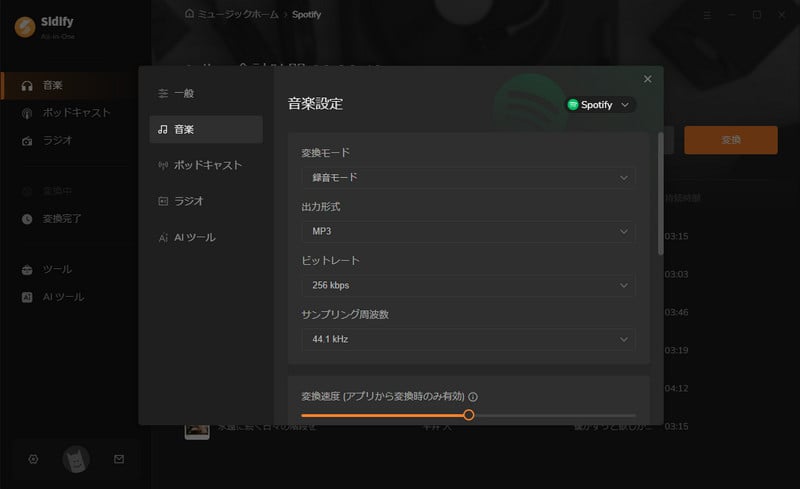Click the 03:46 track duration
The height and width of the screenshot is (489, 800).
click(x=677, y=312)
